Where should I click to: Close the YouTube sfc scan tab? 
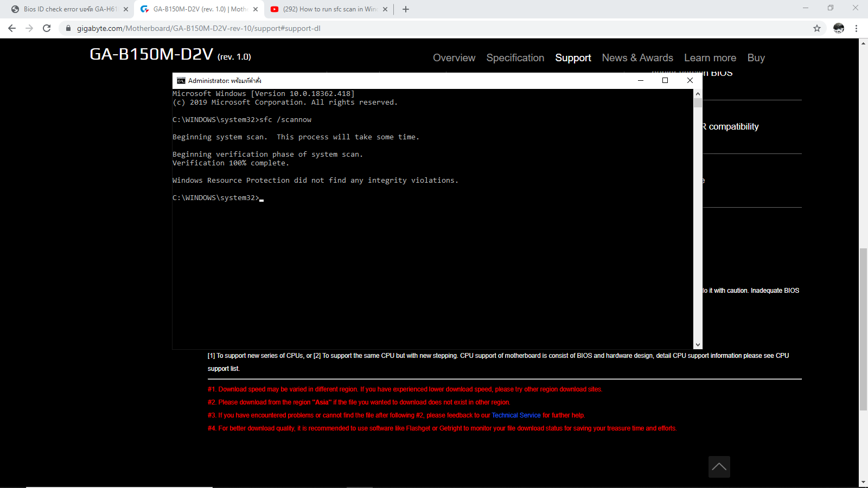[385, 9]
